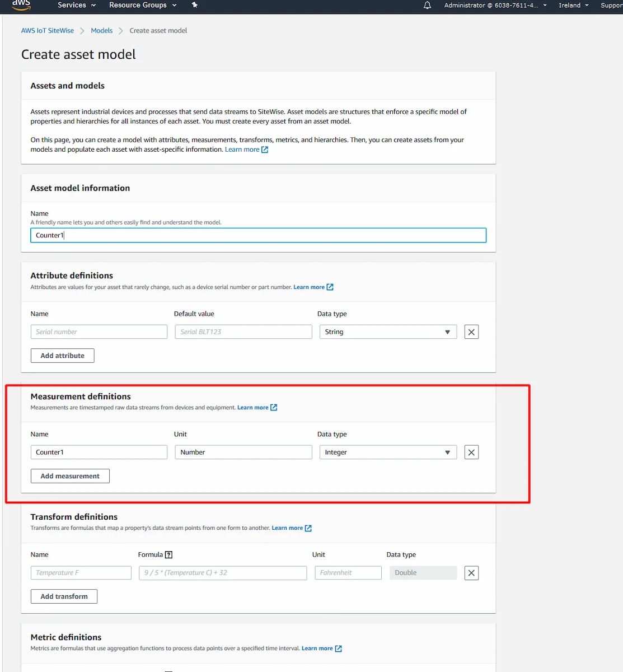This screenshot has width=623, height=672.
Task: Click the Transform definitions heading
Action: tap(74, 517)
